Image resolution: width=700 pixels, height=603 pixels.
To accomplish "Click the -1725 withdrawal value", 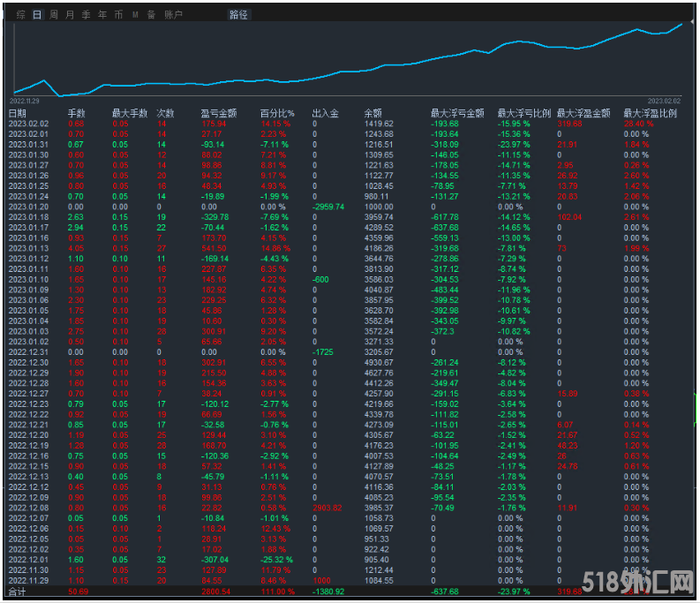I will (323, 352).
